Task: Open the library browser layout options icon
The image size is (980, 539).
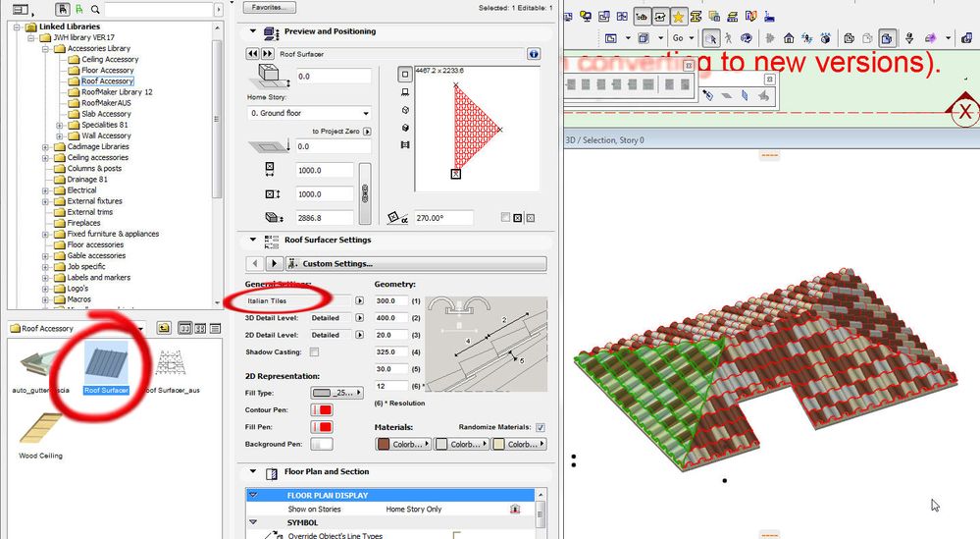Action: point(23,10)
